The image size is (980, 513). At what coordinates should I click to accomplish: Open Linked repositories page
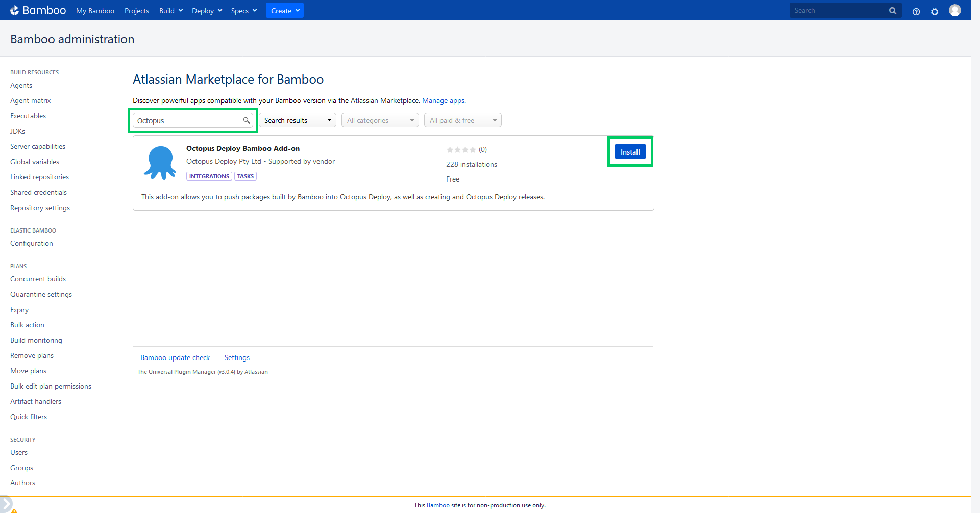(x=39, y=177)
